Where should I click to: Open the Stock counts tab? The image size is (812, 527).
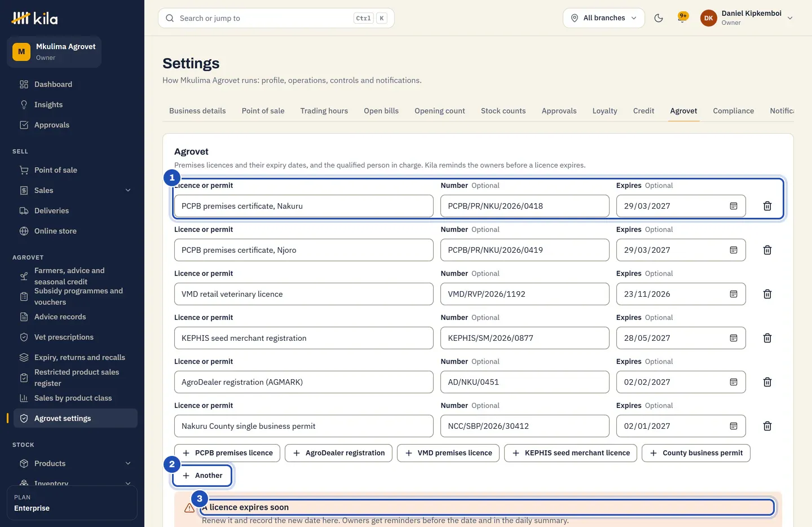pyautogui.click(x=503, y=111)
